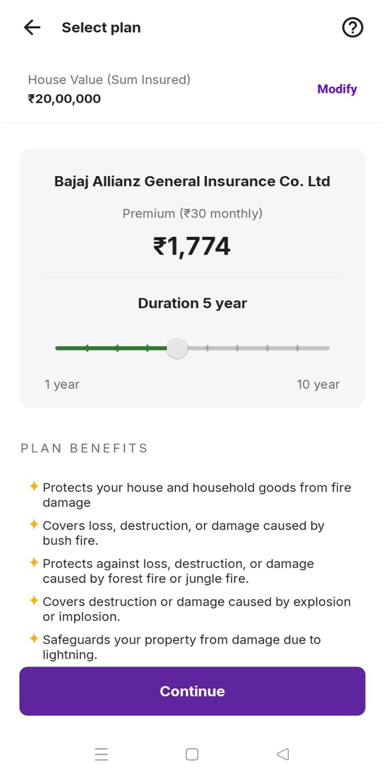The width and height of the screenshot is (384, 779).
Task: Select the second tick on duration slider
Action: coord(117,348)
